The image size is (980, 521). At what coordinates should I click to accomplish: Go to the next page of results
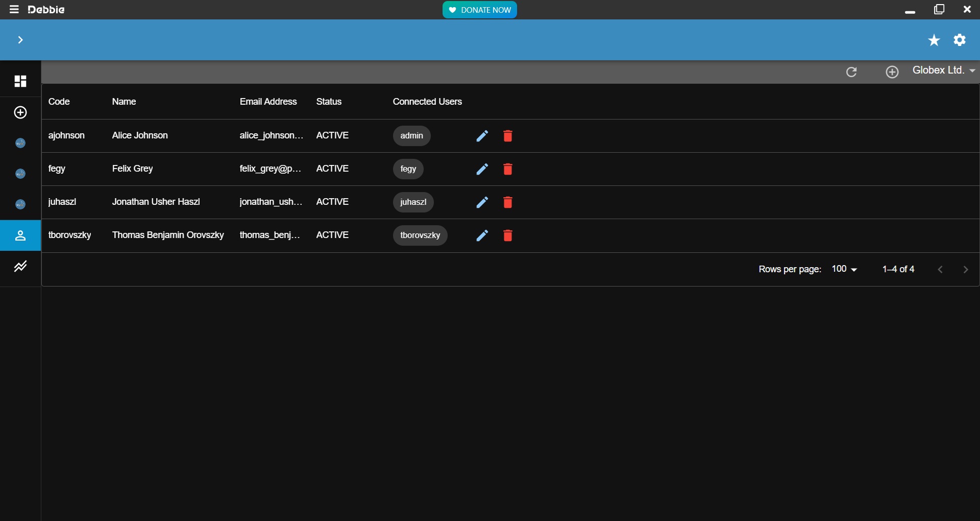pyautogui.click(x=965, y=270)
